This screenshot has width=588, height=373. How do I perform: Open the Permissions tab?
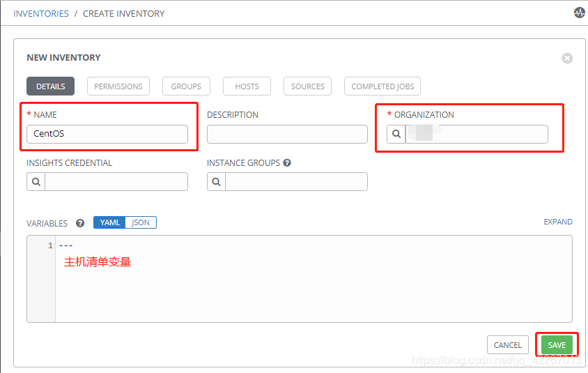point(118,86)
